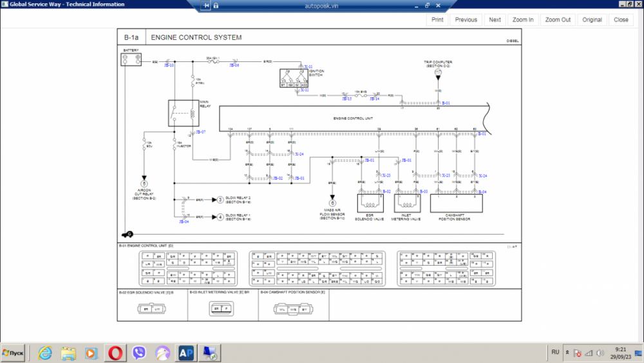Image resolution: width=644 pixels, height=363 pixels.
Task: Reset view with the Original button
Action: point(592,19)
